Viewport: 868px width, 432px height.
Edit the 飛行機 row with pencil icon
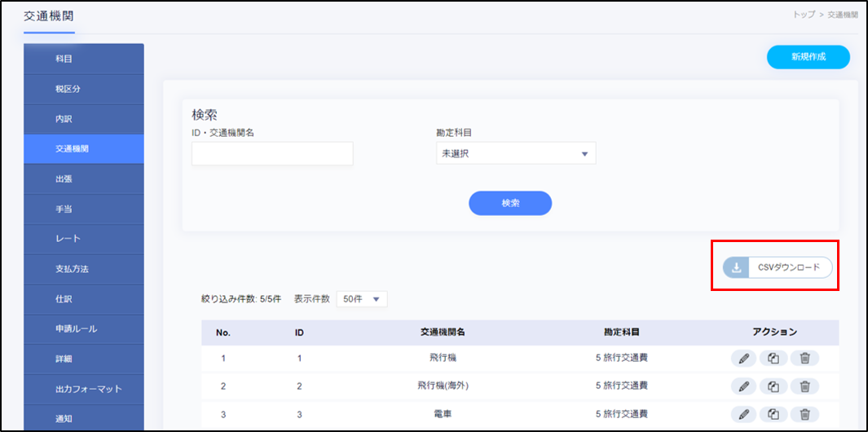(x=744, y=359)
